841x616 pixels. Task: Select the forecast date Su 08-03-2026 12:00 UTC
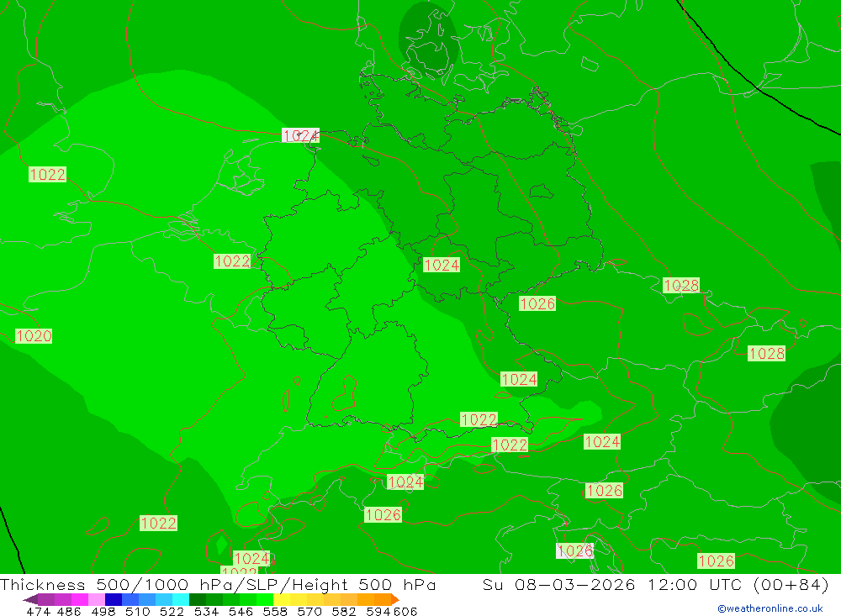click(x=612, y=584)
